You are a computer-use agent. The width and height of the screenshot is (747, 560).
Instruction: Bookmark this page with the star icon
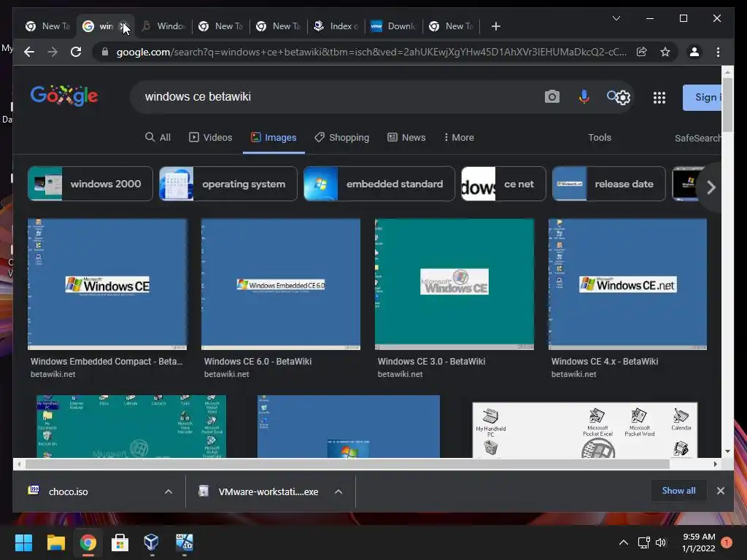coord(665,52)
